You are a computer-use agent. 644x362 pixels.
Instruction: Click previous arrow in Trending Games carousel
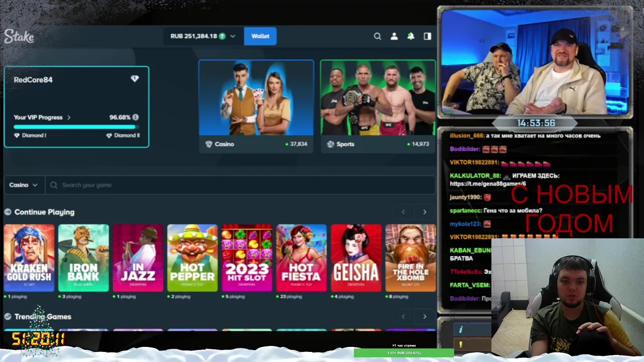point(403,317)
